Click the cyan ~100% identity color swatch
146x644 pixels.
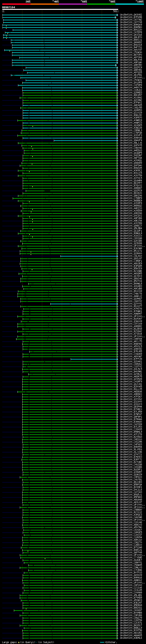(130, 4)
